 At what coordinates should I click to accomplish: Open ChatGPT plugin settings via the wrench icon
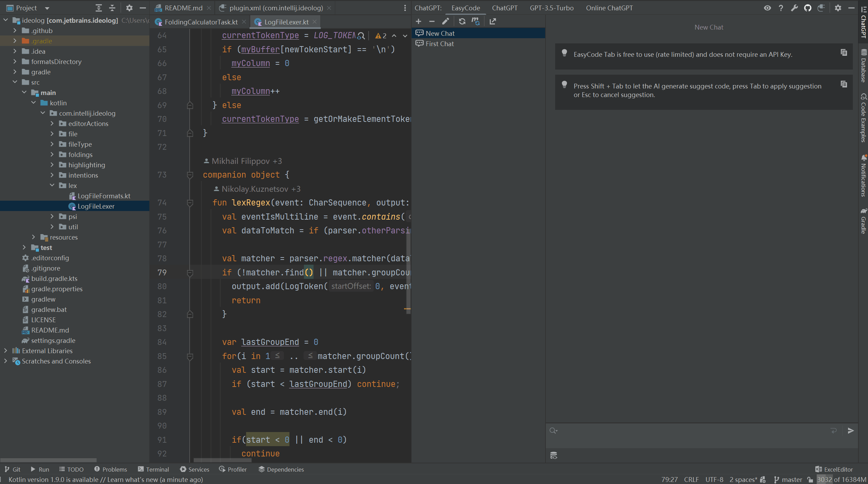point(795,8)
